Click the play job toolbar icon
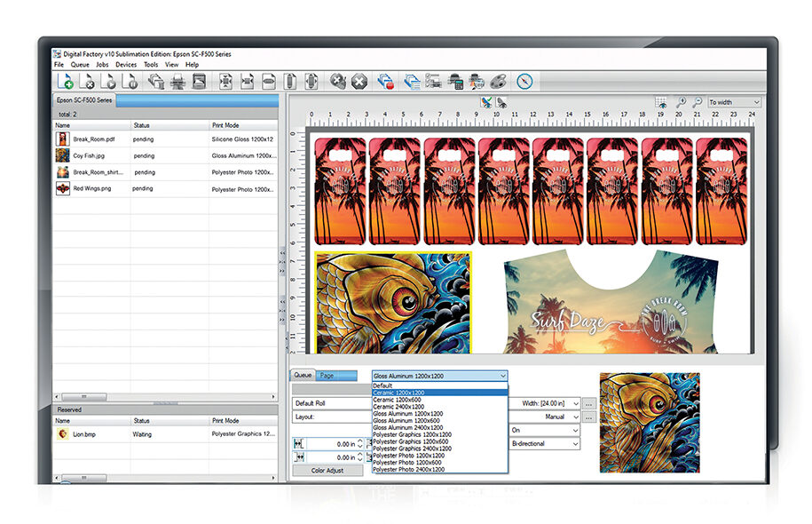Viewport: 812px width, 524px height. click(109, 82)
